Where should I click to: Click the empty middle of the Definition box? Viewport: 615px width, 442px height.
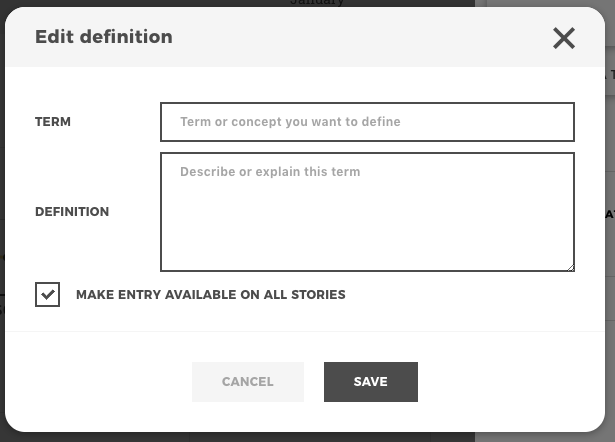point(367,225)
